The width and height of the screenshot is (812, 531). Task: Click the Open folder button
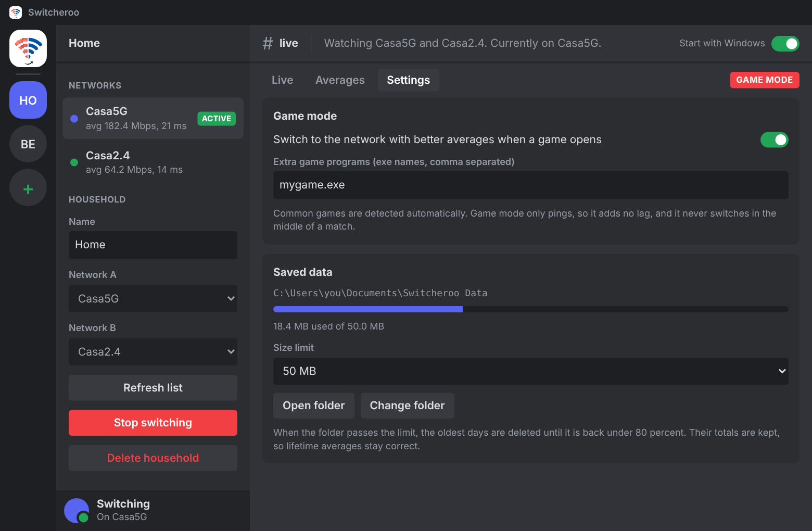tap(314, 406)
